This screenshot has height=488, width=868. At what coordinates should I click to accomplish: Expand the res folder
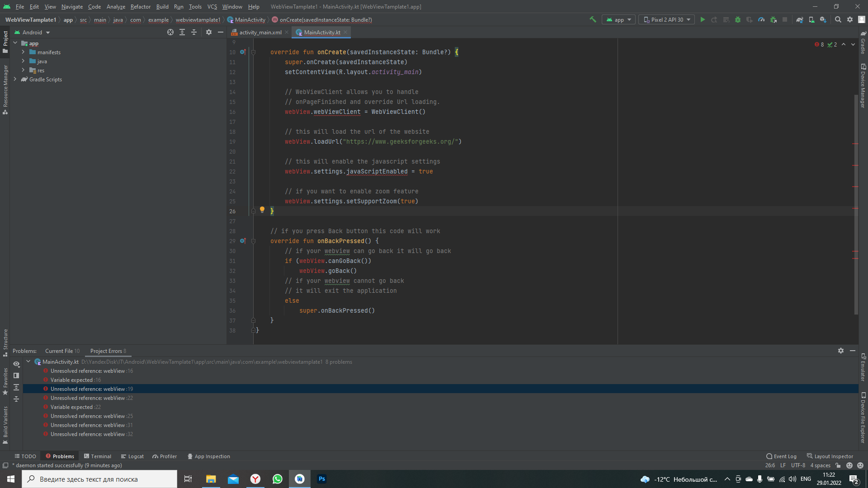click(23, 70)
